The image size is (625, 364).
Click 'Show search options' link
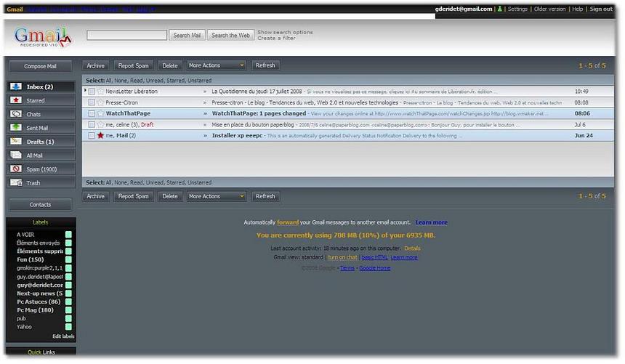pos(285,32)
